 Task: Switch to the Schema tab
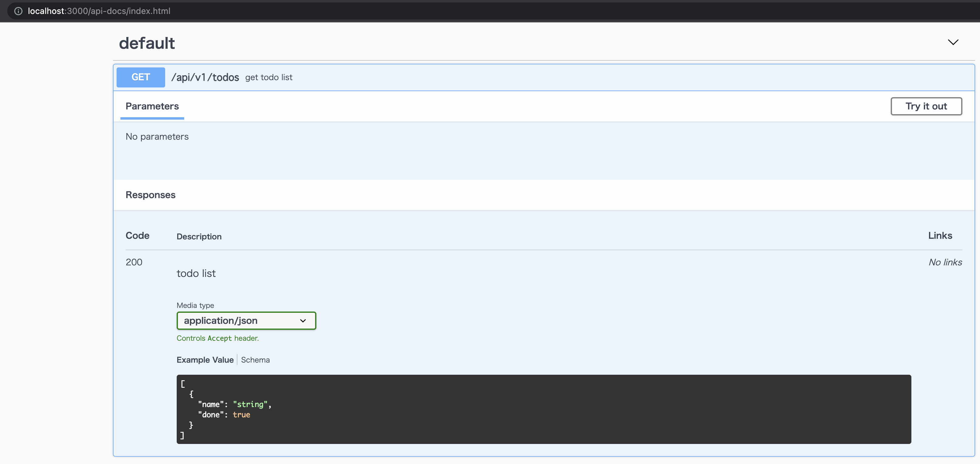click(255, 360)
